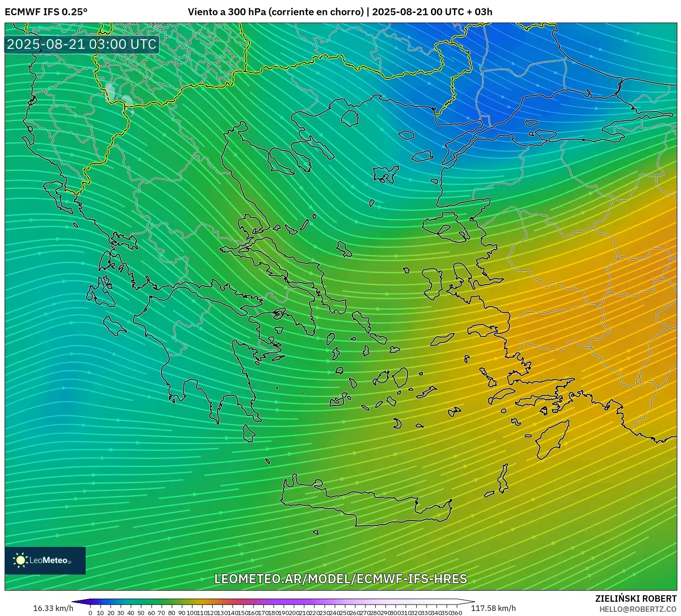The height and width of the screenshot is (616, 681).
Task: Click the LeoMeteo sun logo
Action: [21, 560]
